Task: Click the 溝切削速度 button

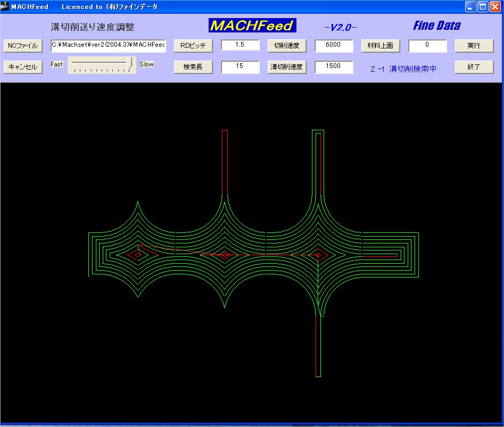Action: pos(287,67)
